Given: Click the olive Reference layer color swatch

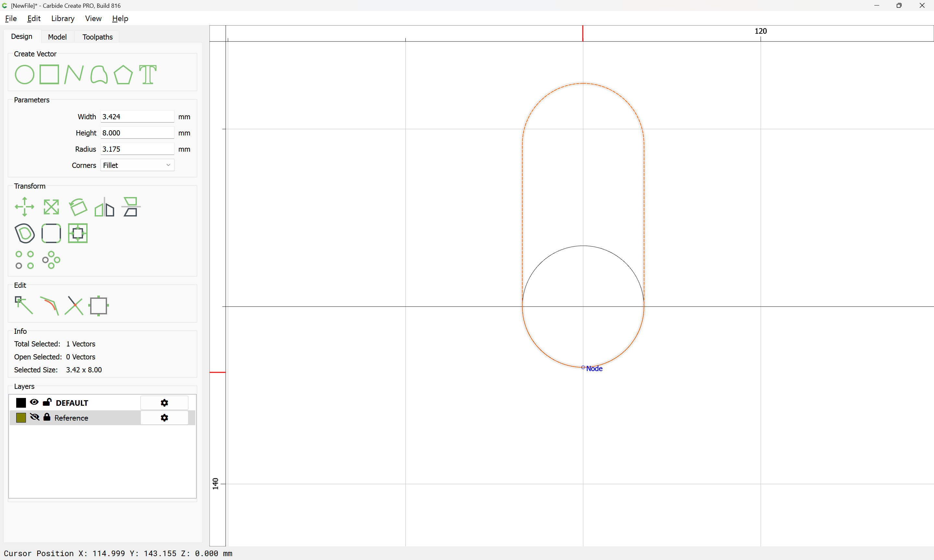Looking at the screenshot, I should [21, 418].
